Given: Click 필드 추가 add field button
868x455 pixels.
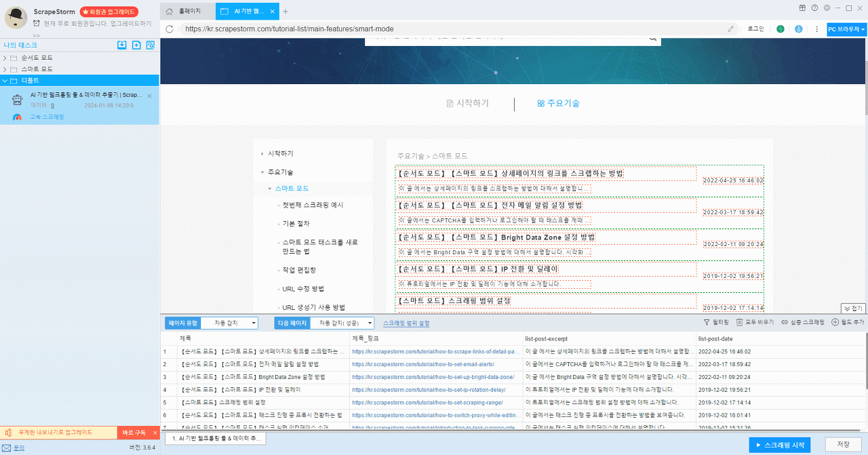Looking at the screenshot, I should point(848,323).
